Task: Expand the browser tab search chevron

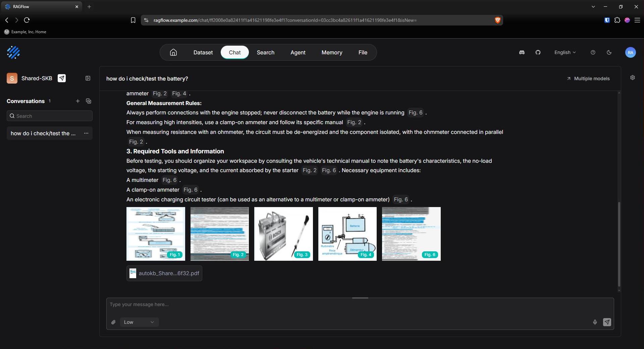Action: [593, 7]
